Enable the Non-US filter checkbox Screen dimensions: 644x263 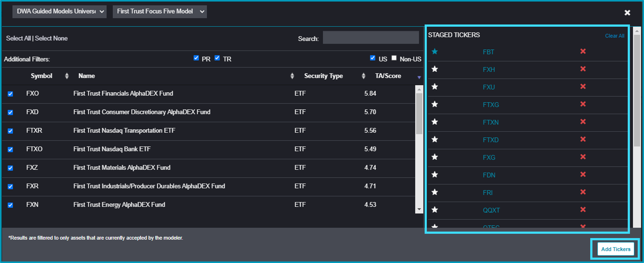coord(394,58)
